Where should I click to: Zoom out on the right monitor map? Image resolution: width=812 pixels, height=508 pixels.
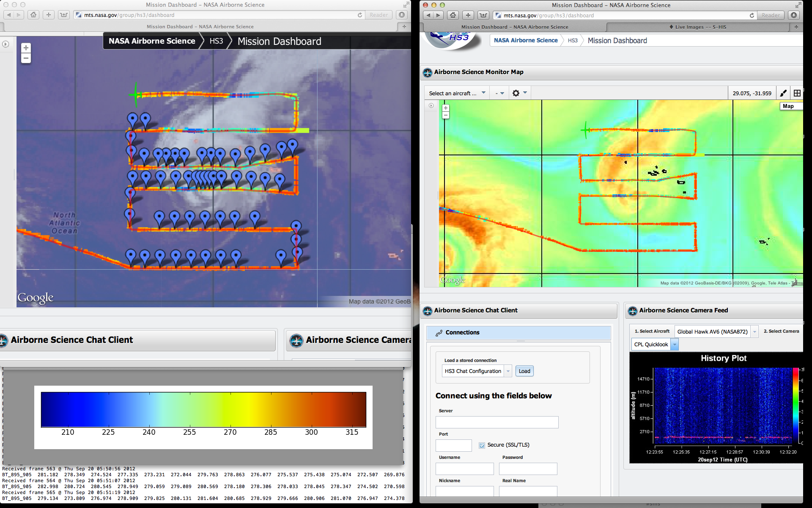tap(445, 116)
